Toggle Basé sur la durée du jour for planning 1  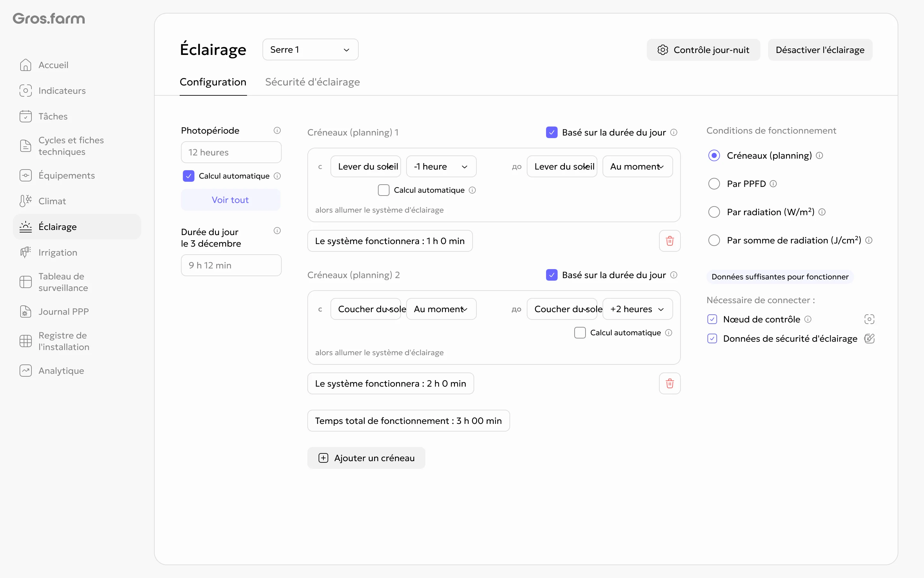[x=552, y=132]
